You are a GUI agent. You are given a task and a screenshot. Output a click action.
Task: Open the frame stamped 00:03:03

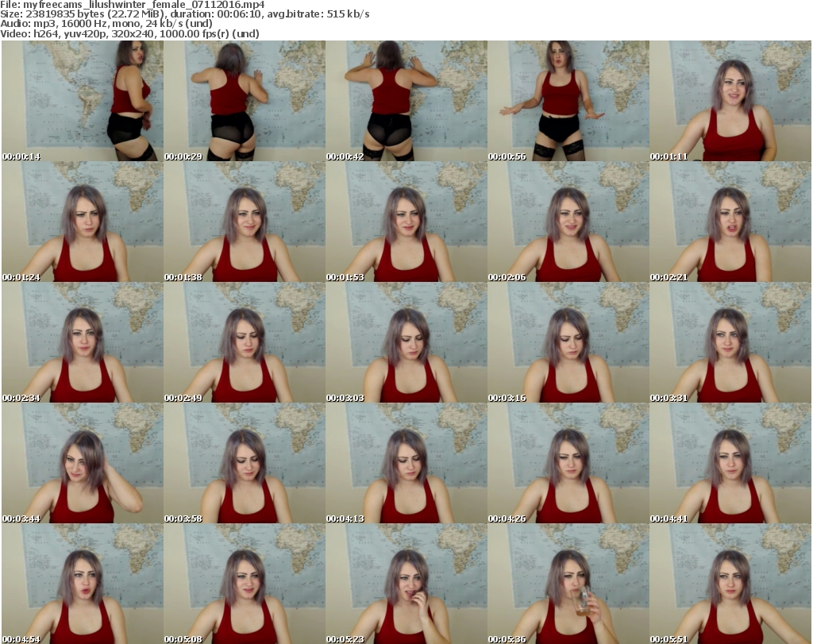(406, 342)
